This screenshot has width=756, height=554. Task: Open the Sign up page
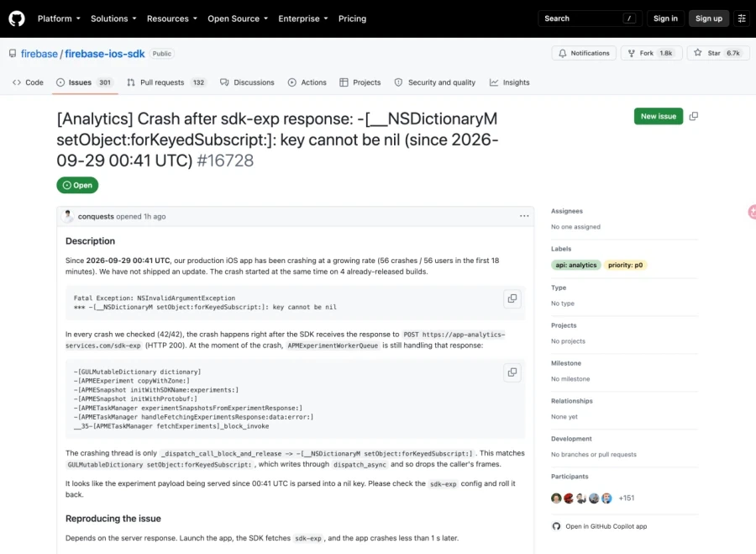[709, 18]
